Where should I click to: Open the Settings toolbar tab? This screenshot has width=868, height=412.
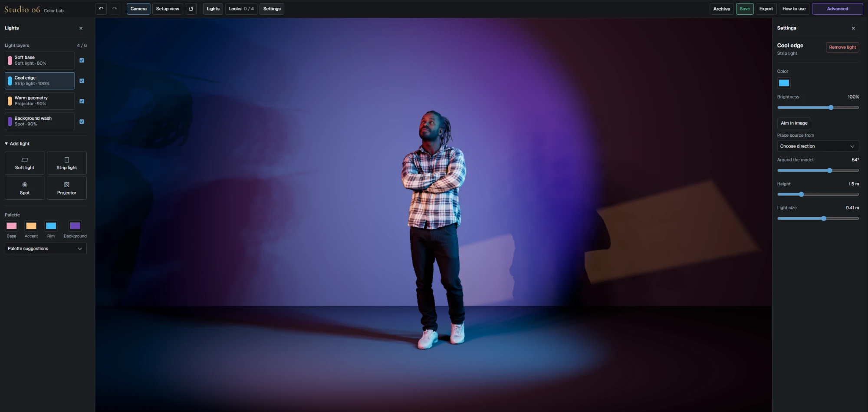(x=272, y=9)
